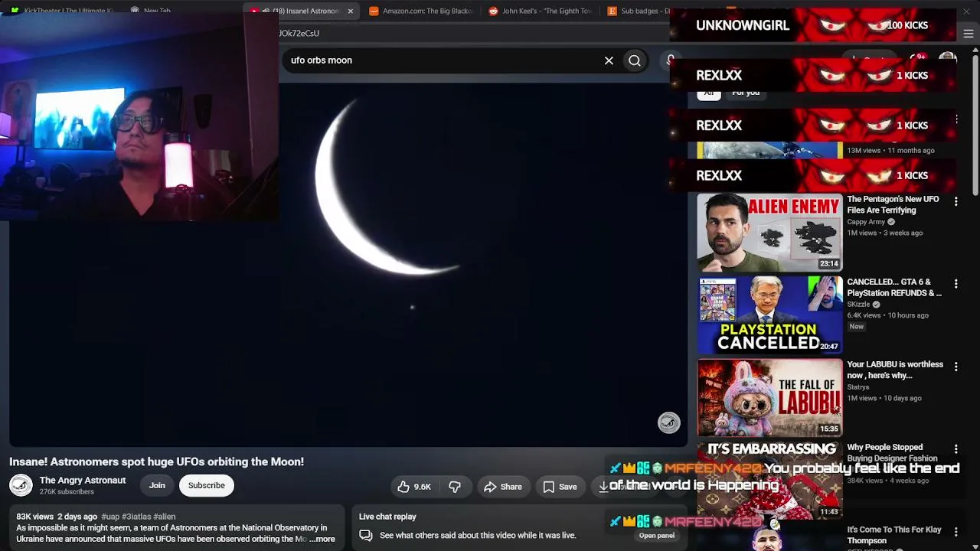Open The Angry Astronaut channel name link
Image resolution: width=980 pixels, height=551 pixels.
pos(83,481)
